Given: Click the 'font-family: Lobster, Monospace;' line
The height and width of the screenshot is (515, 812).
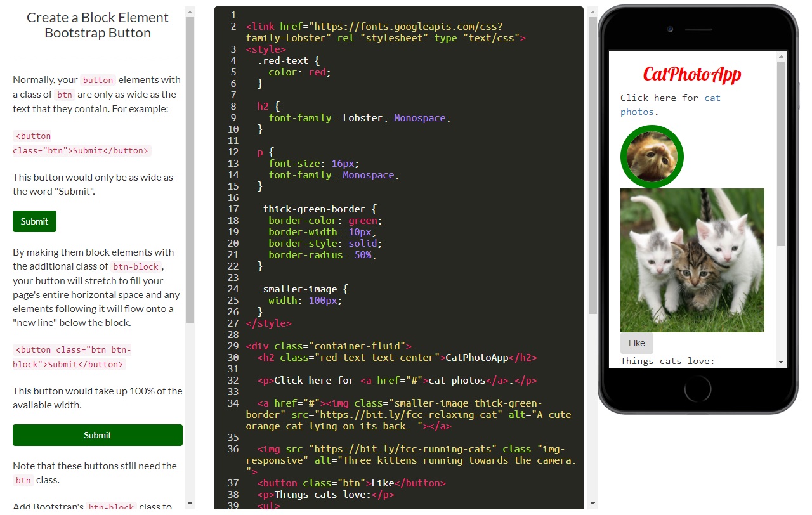Looking at the screenshot, I should [x=360, y=118].
